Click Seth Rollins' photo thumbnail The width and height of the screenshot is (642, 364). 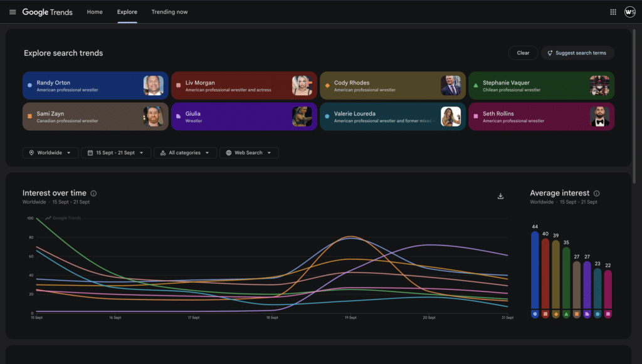click(599, 117)
